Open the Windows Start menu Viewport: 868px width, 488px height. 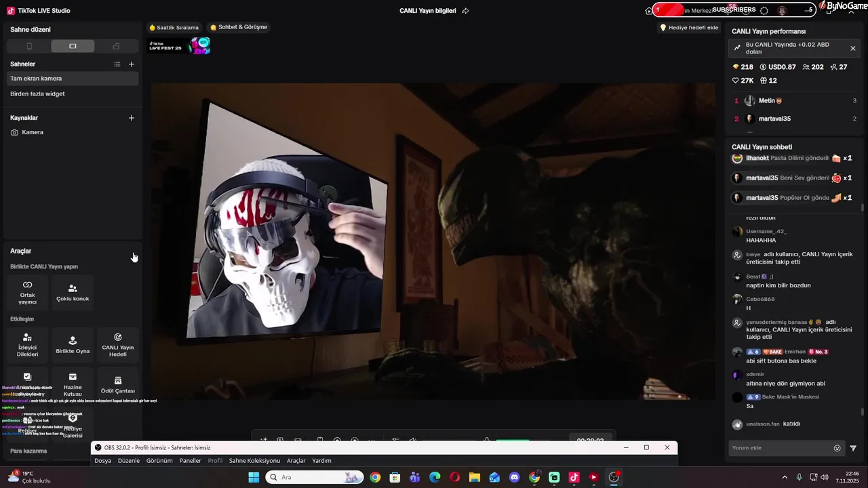pos(254,477)
